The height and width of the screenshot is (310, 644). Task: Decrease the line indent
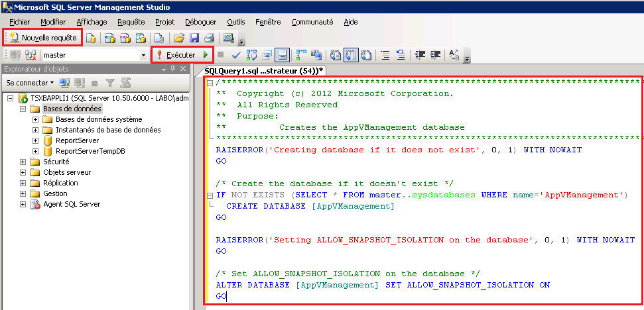click(x=420, y=54)
